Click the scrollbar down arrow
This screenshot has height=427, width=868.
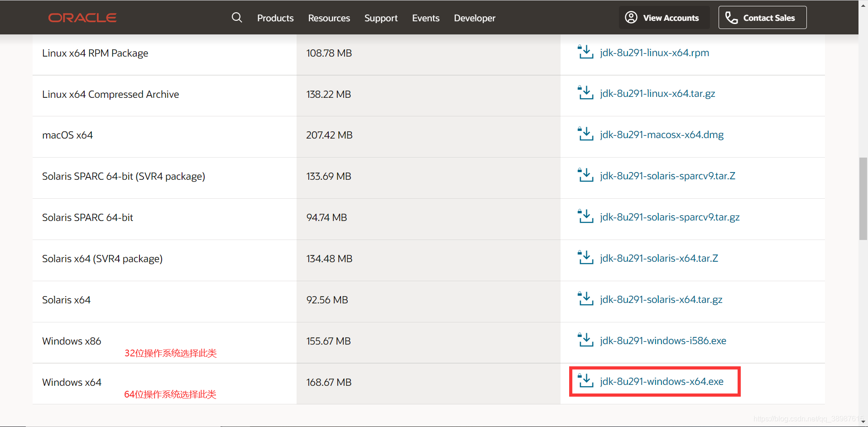click(x=863, y=422)
